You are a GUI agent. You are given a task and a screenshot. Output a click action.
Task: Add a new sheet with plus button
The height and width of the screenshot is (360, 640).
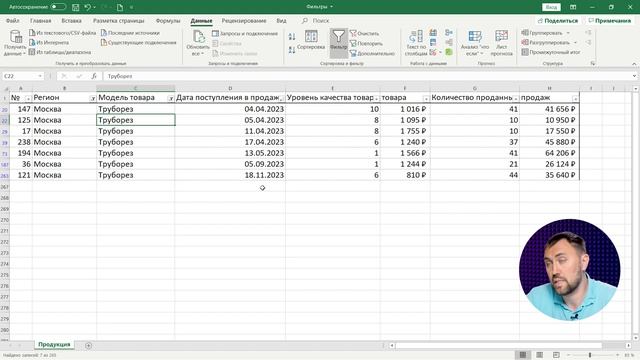coord(88,345)
